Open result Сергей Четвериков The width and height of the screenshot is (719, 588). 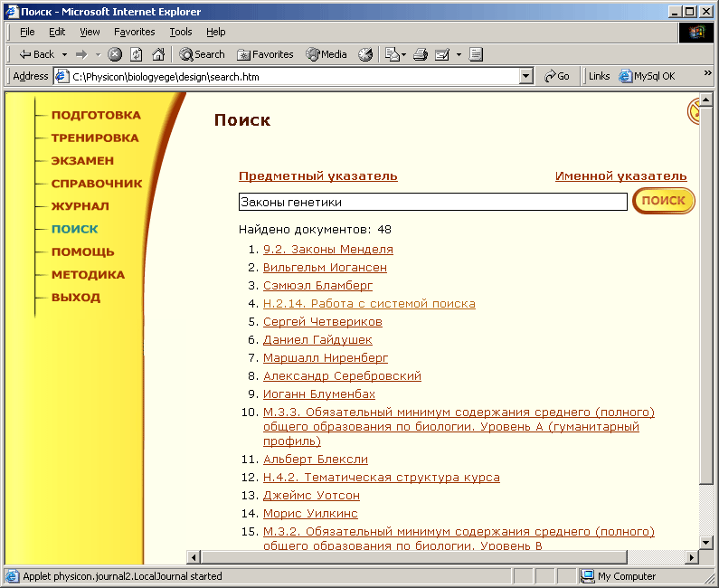(323, 322)
